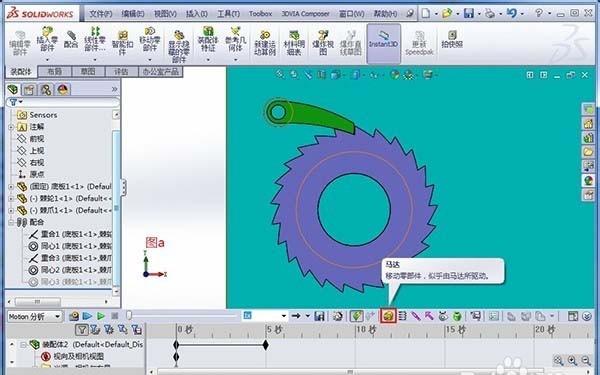Open the 视图(V) menu
600x375 pixels.
tap(165, 14)
